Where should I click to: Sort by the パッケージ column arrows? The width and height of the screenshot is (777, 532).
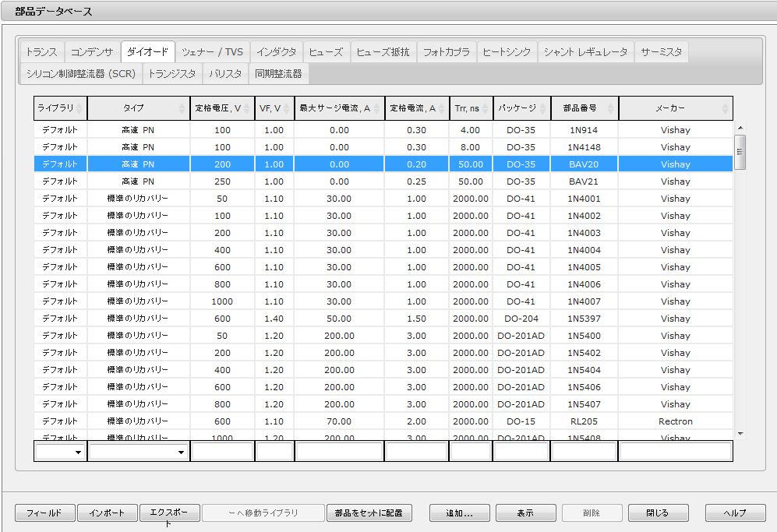(x=544, y=108)
